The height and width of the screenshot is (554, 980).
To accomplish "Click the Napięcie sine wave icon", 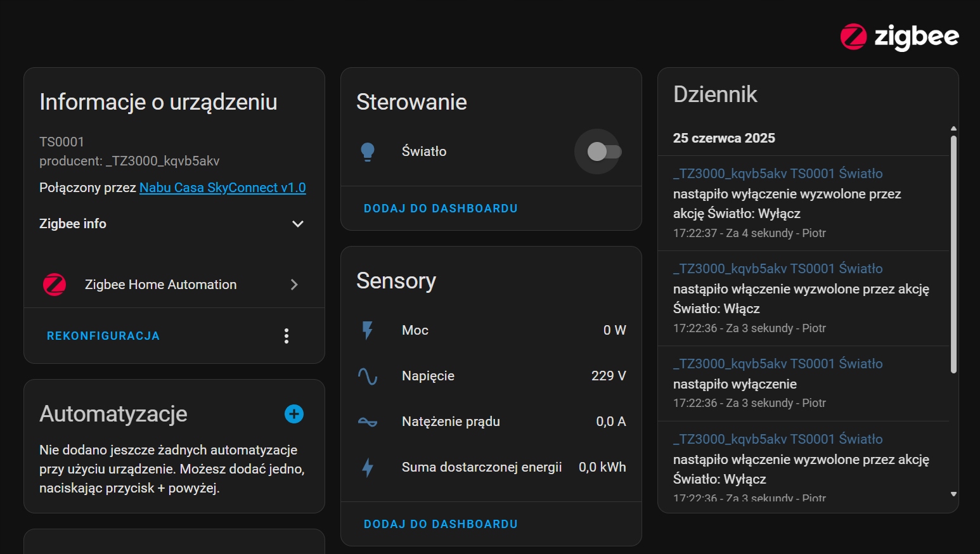I will pos(368,376).
